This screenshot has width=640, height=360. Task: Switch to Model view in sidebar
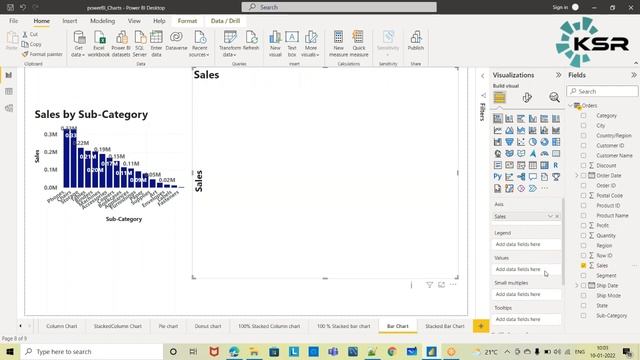click(9, 108)
